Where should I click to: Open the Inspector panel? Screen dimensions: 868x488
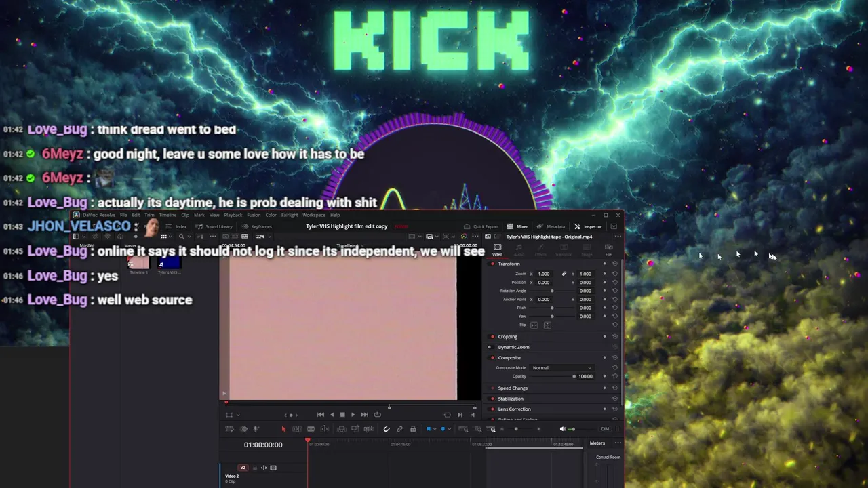(x=588, y=226)
